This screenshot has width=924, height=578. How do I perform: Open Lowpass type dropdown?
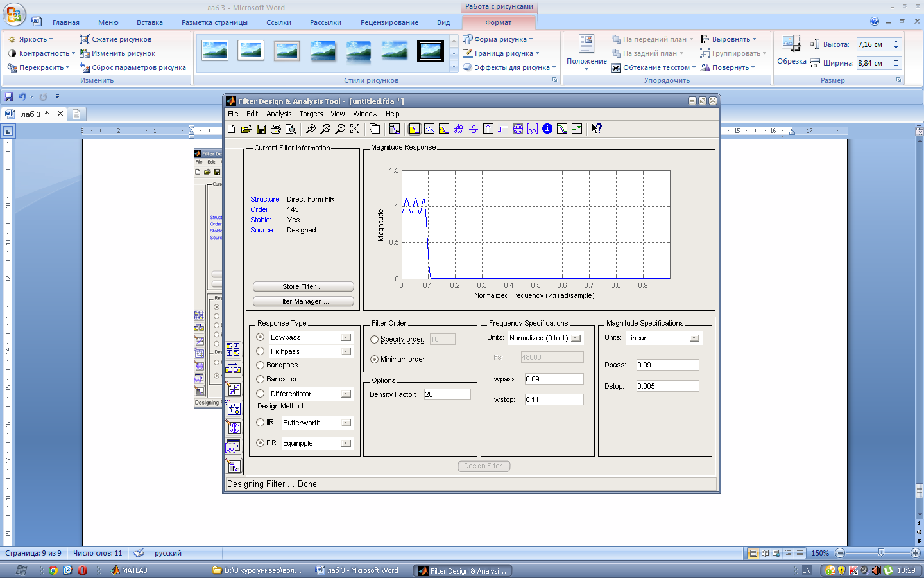346,337
